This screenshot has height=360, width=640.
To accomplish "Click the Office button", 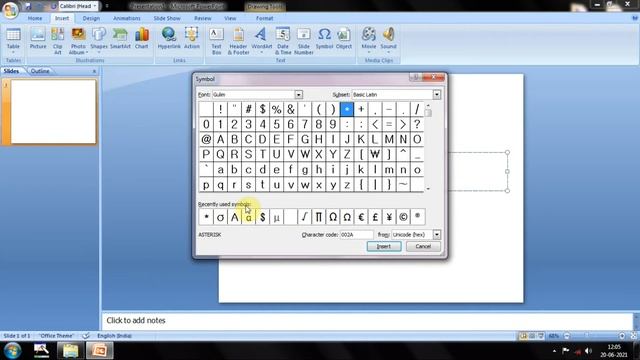I will coord(10,10).
